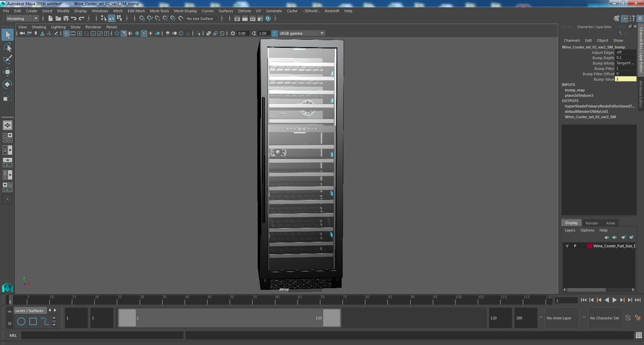The height and width of the screenshot is (345, 644).
Task: Toggle layer playback P box
Action: pyautogui.click(x=575, y=246)
